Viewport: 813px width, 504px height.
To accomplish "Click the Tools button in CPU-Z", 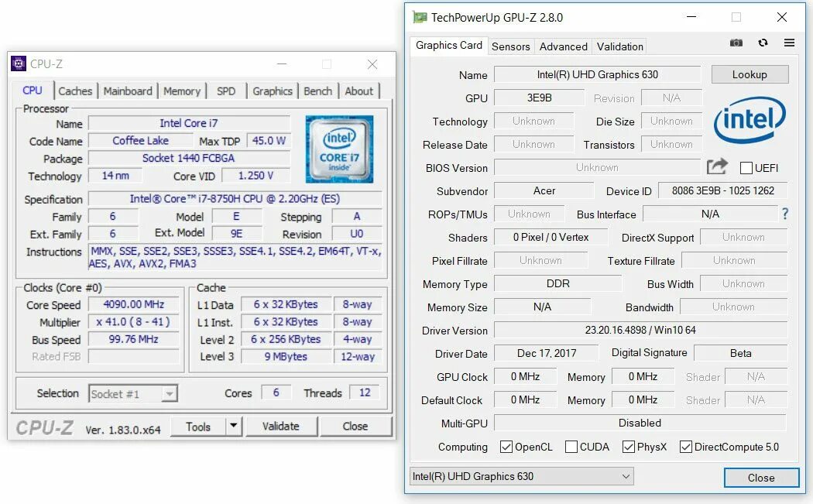I will pos(198,427).
